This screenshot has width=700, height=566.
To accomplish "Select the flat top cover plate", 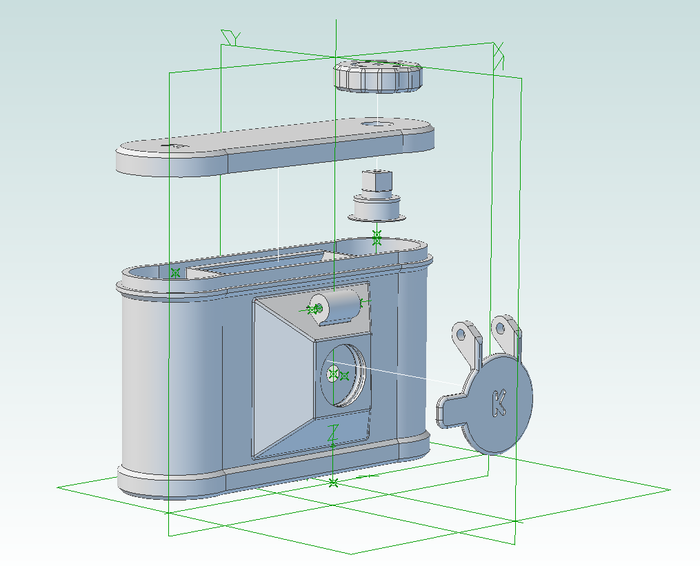I will [275, 147].
